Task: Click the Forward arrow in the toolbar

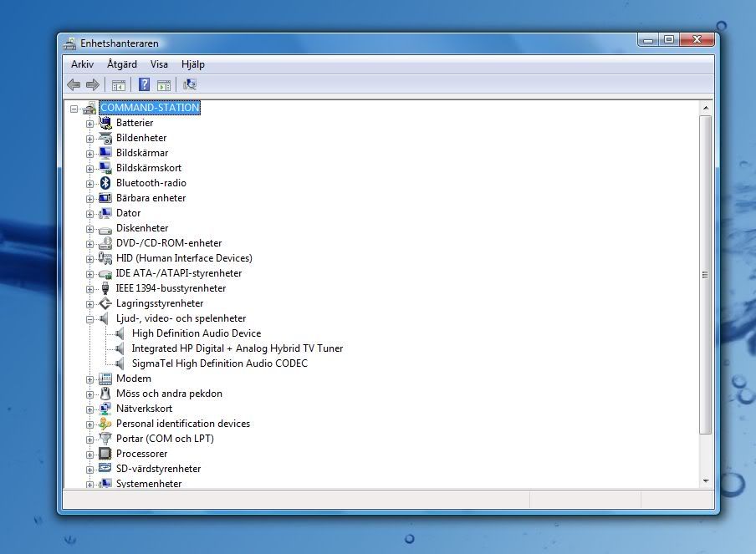Action: click(x=92, y=84)
